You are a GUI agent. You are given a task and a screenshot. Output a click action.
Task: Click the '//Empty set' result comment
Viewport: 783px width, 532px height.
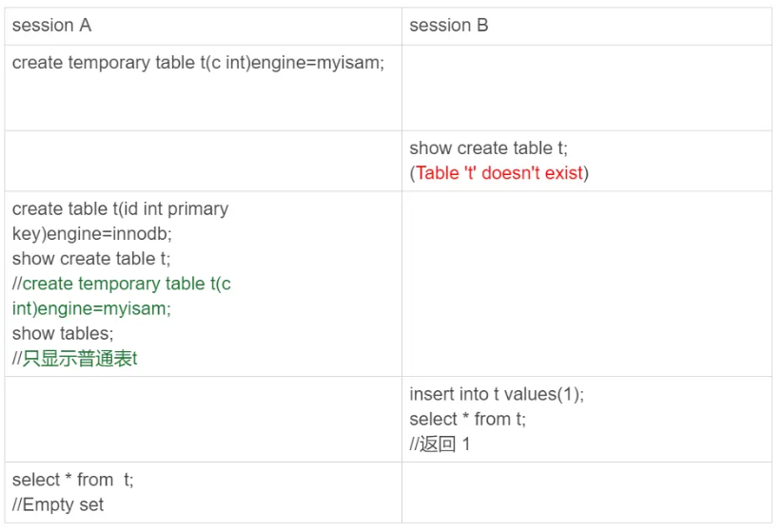(58, 505)
